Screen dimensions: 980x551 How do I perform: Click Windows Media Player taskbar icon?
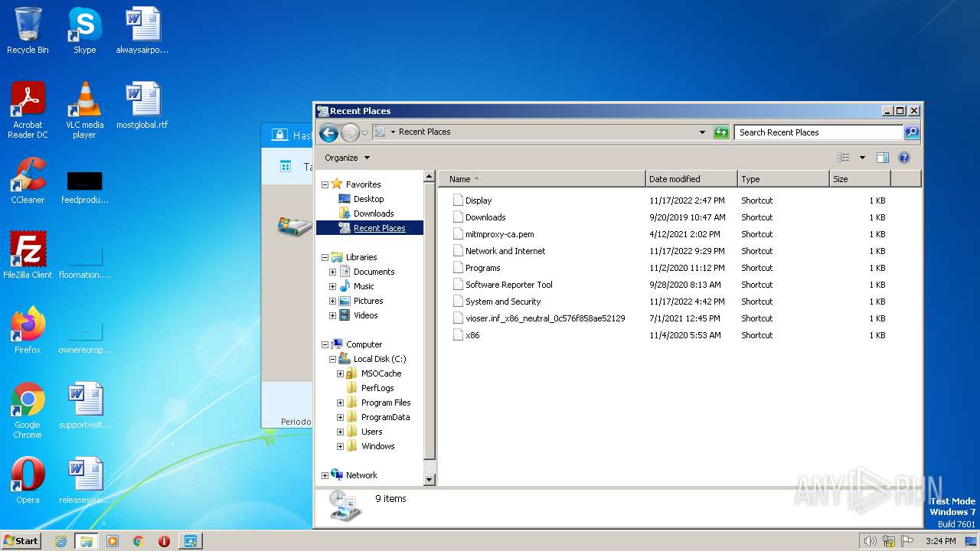[x=113, y=541]
